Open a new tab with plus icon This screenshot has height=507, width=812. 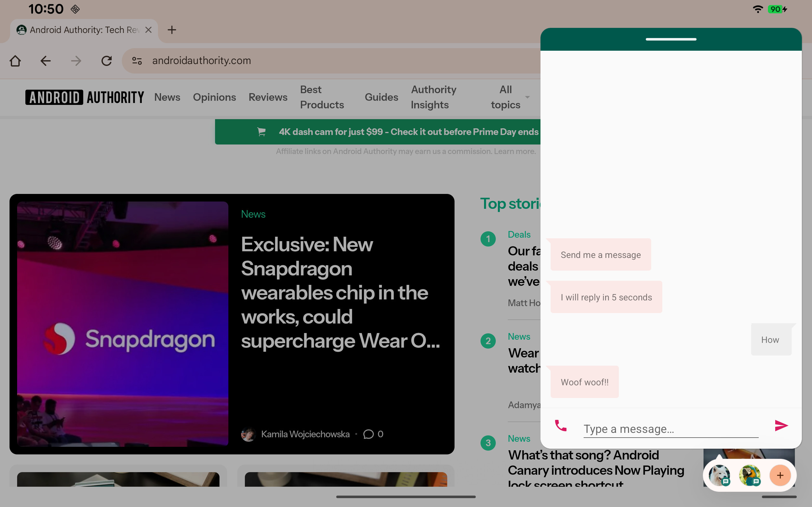point(172,30)
